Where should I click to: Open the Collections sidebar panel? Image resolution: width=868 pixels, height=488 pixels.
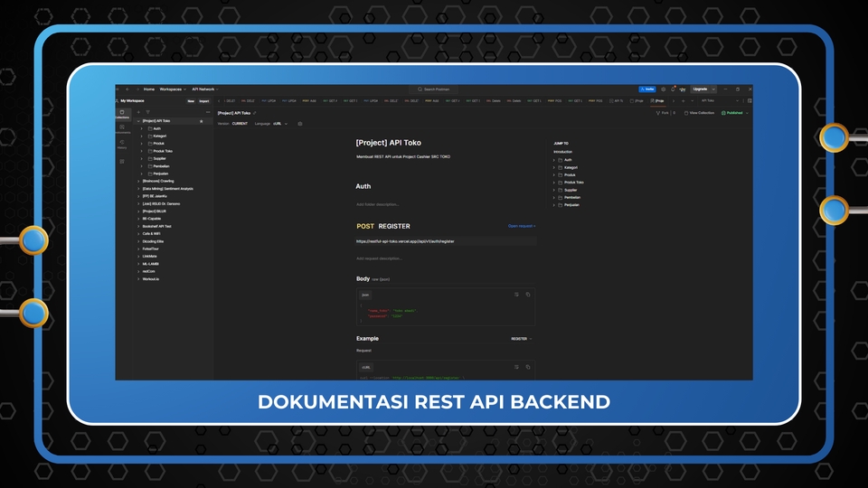122,114
